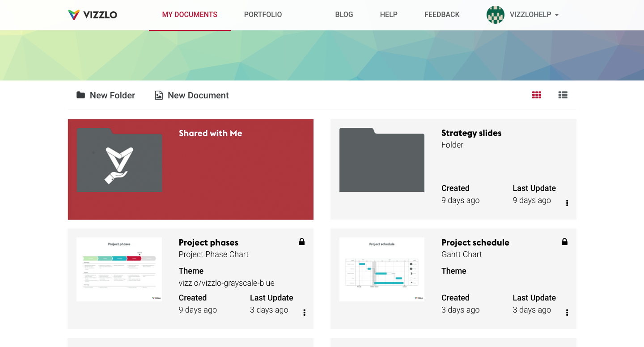Open the Strategy slides folder icon
Screen dimensions: 644x347
382,160
